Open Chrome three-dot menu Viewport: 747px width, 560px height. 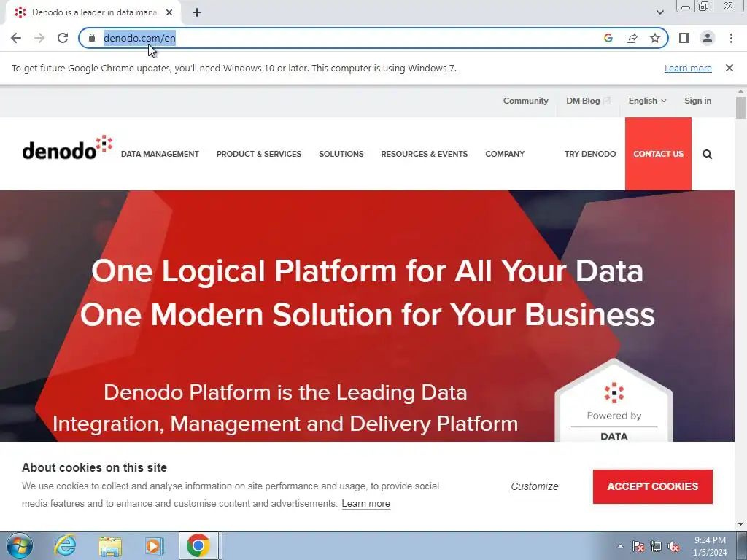click(x=731, y=38)
